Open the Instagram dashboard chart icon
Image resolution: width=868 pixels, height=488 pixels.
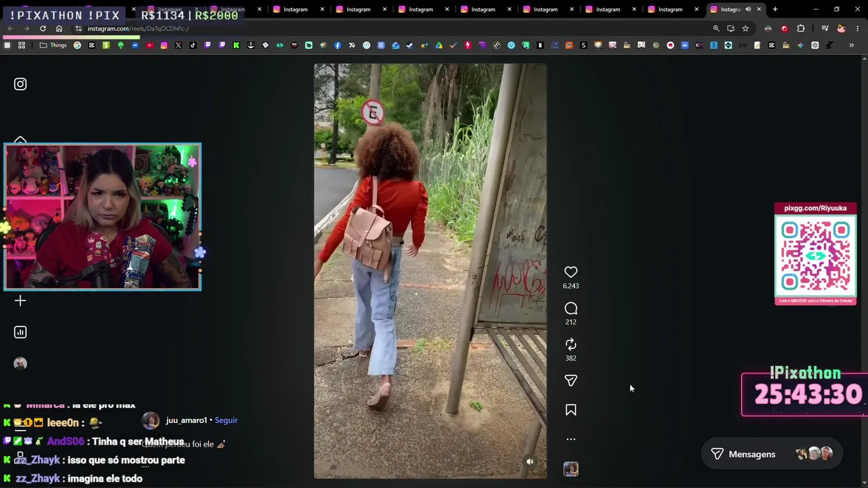20,332
